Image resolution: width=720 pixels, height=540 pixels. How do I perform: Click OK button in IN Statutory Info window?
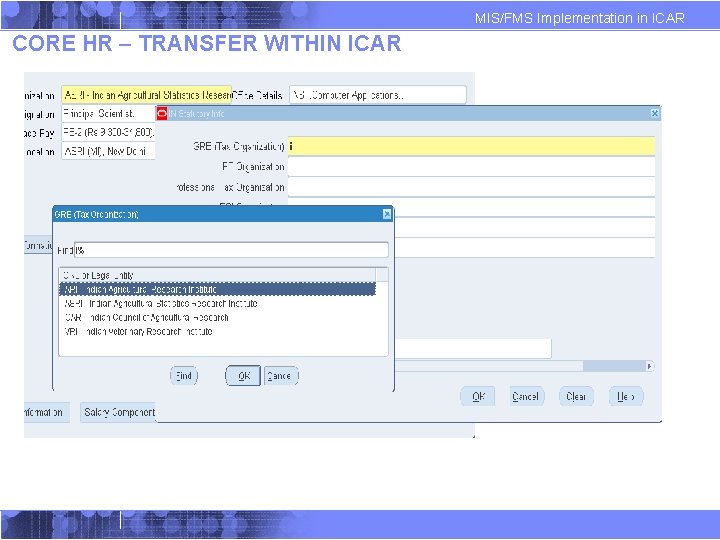478,396
